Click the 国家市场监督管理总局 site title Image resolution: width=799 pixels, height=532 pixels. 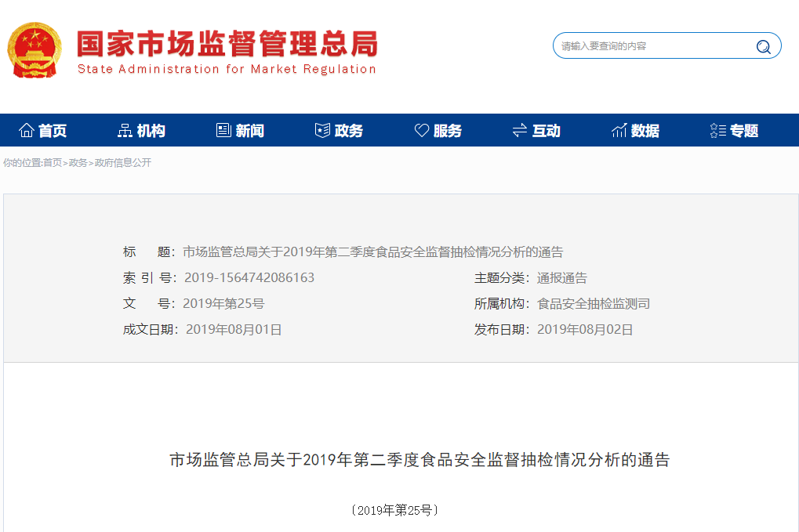(227, 44)
